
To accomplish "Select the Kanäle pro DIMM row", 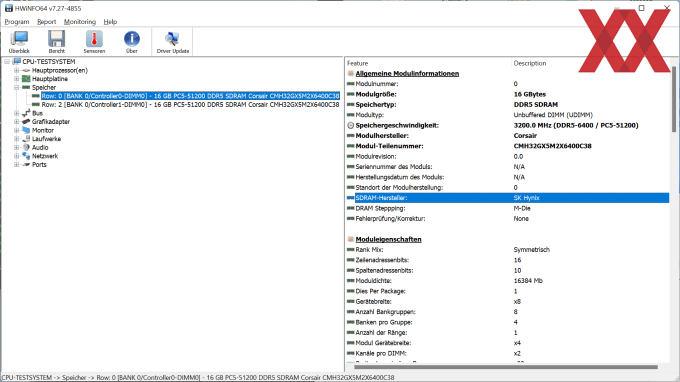I will 508,354.
